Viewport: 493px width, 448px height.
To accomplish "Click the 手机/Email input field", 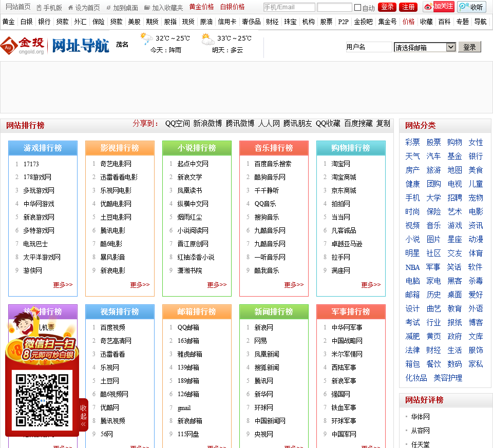I will (289, 7).
